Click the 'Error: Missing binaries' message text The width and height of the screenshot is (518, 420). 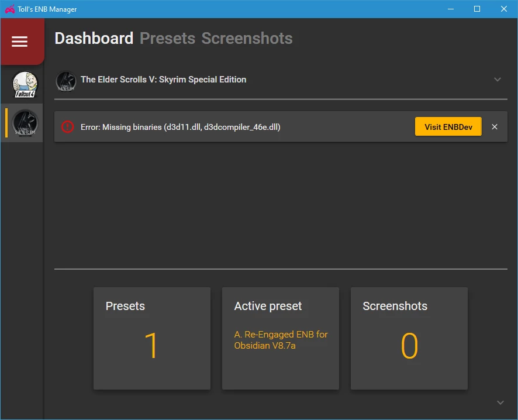(181, 127)
